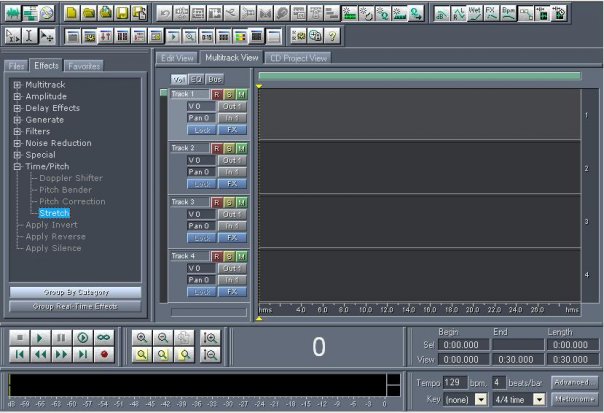Collapse the Time/Pitch tree node

pyautogui.click(x=17, y=167)
